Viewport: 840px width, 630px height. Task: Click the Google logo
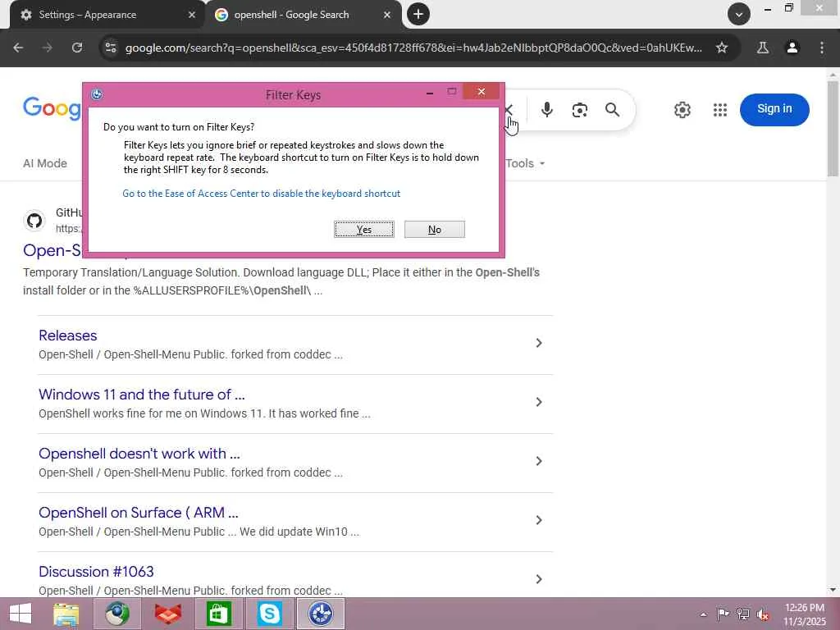[x=52, y=108]
